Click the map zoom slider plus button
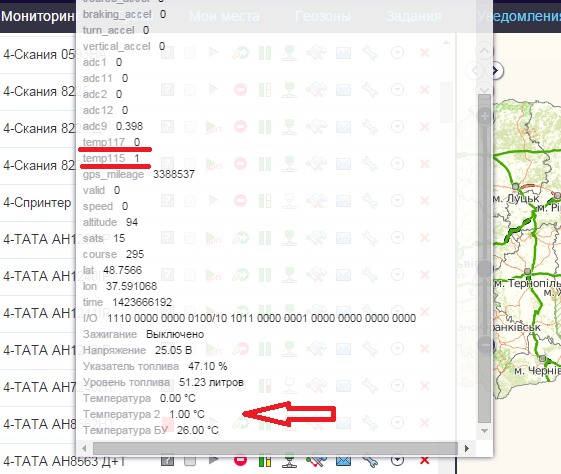Image resolution: width=561 pixels, height=474 pixels. coord(485,116)
